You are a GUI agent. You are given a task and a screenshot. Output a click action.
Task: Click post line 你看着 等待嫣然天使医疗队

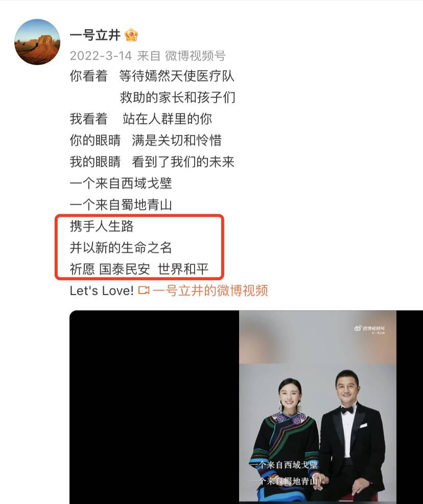tap(152, 76)
